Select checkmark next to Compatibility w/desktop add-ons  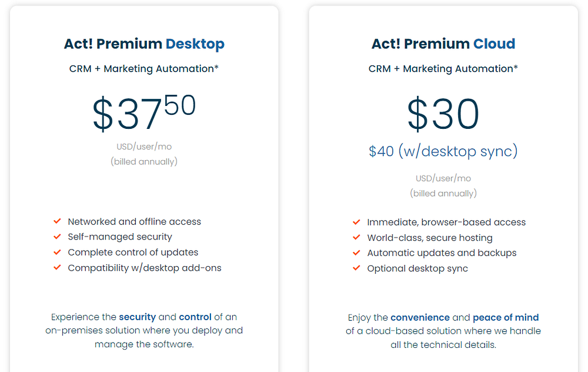57,267
